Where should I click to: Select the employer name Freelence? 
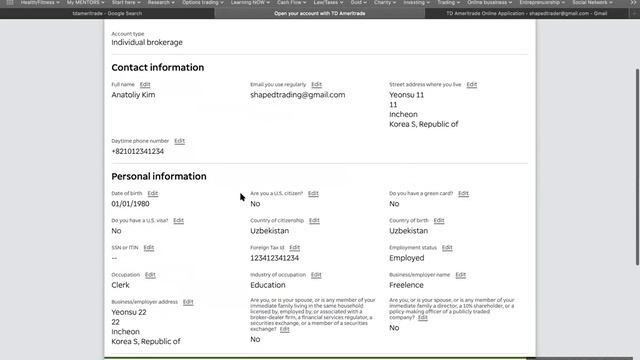click(x=406, y=285)
